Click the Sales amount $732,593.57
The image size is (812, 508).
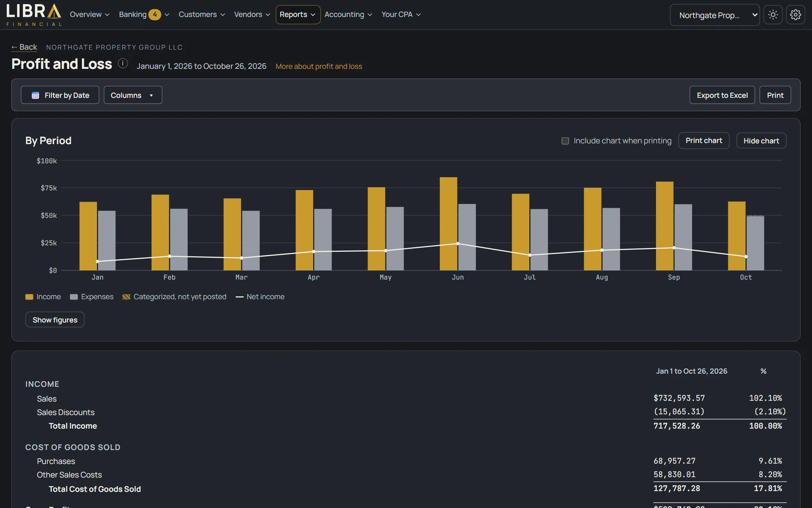point(679,398)
